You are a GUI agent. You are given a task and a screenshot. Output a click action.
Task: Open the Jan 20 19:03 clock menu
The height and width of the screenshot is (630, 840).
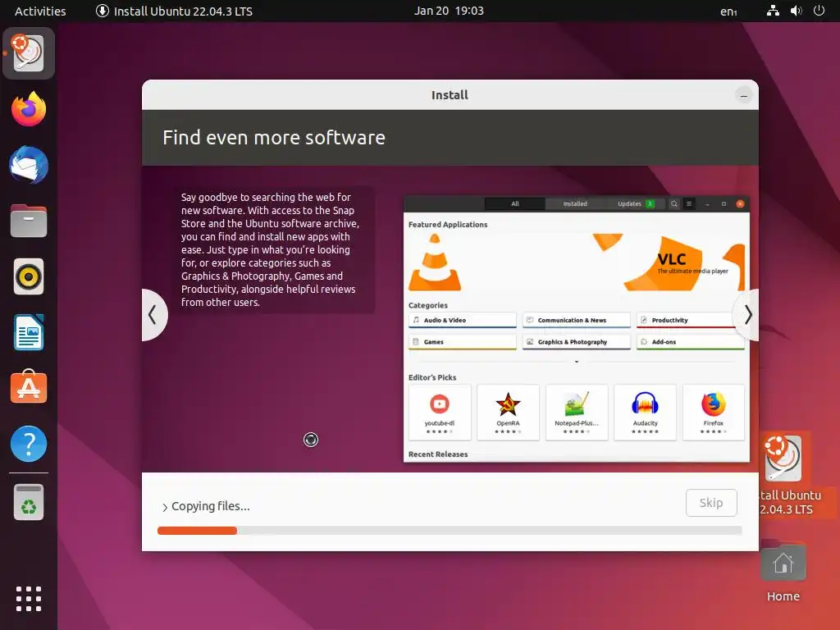449,11
